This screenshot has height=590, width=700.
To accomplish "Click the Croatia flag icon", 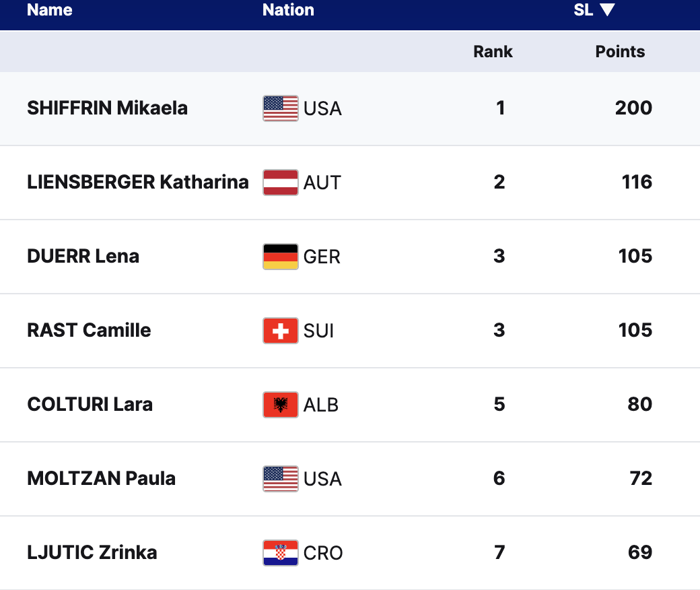I will point(280,553).
